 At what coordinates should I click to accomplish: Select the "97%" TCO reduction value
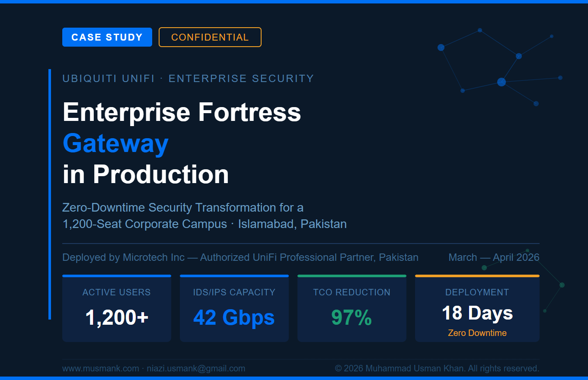tap(352, 318)
